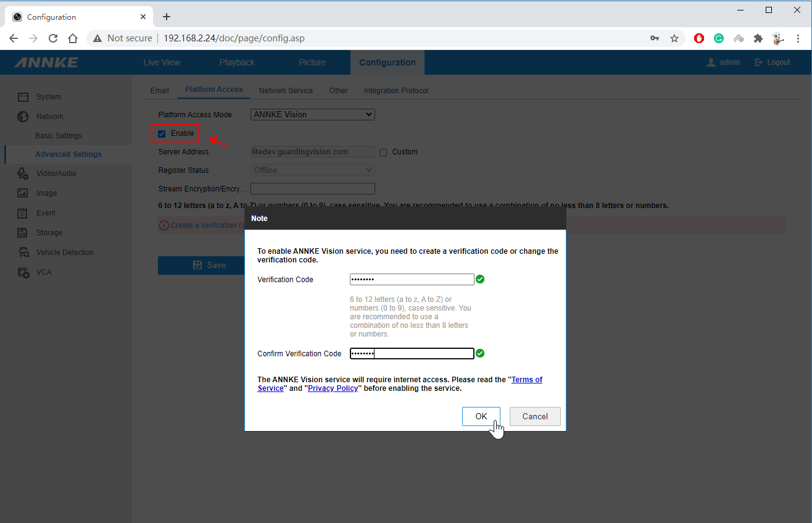Image resolution: width=812 pixels, height=523 pixels.
Task: Expand the Register Status dropdown
Action: coord(312,170)
